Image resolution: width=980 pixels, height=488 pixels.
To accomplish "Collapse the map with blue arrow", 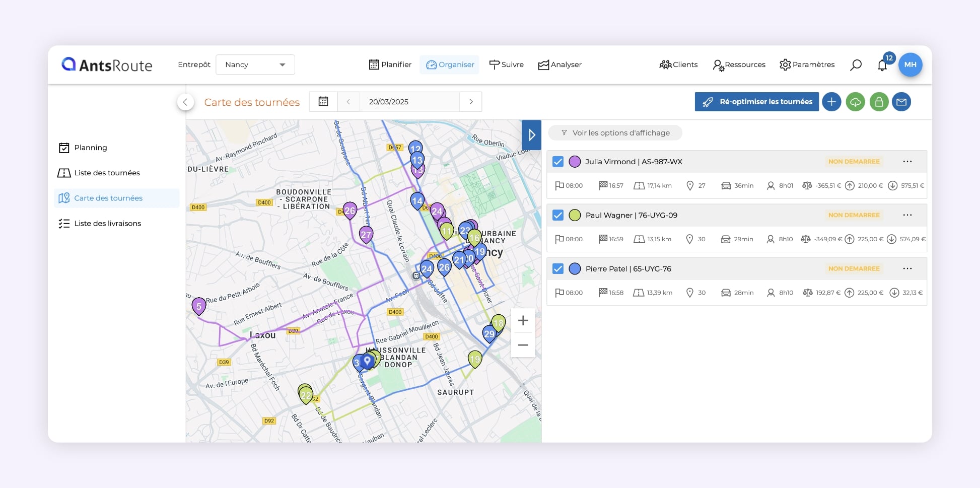I will pos(531,135).
